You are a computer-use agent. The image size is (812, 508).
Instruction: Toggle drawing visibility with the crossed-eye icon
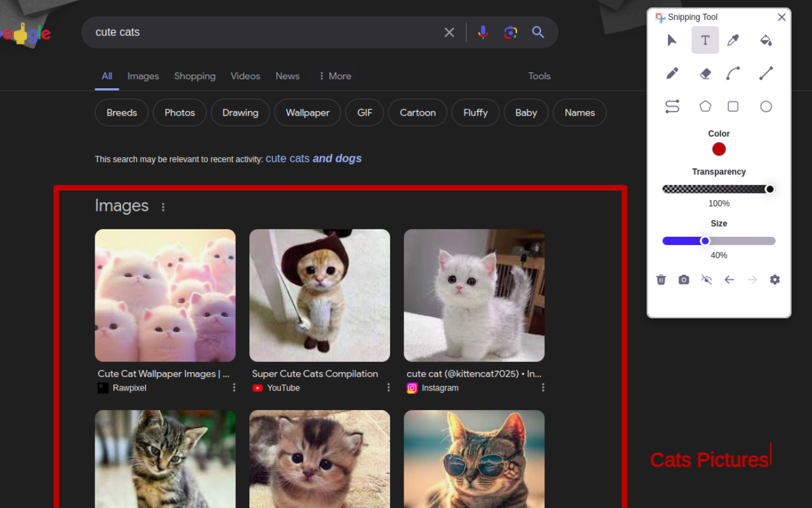coord(706,279)
